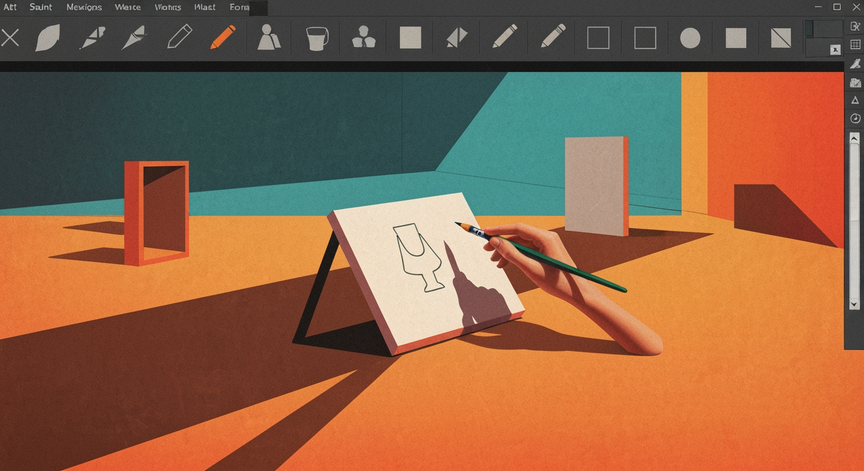Select the pointed cone quill tool
The height and width of the screenshot is (471, 864).
point(134,38)
